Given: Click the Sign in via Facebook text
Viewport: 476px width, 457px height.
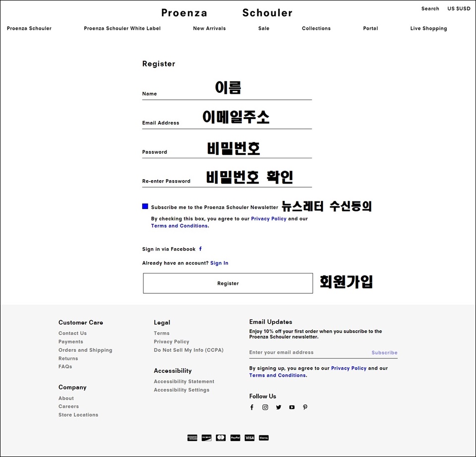Looking at the screenshot, I should click(169, 249).
